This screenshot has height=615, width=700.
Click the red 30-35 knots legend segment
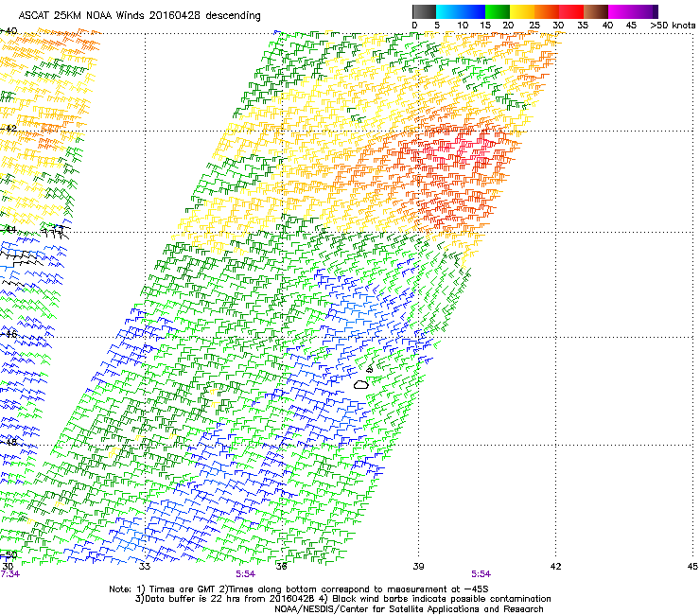pyautogui.click(x=571, y=11)
